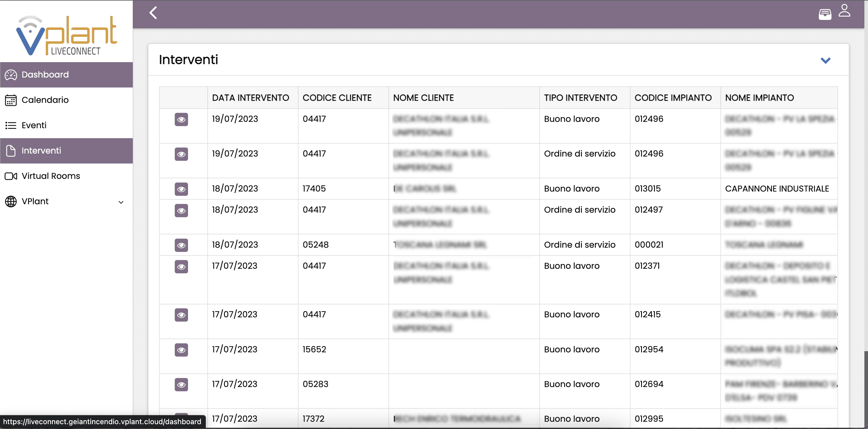Viewport: 868px width, 429px height.
Task: Click the Virtual Rooms camera icon
Action: pos(11,176)
